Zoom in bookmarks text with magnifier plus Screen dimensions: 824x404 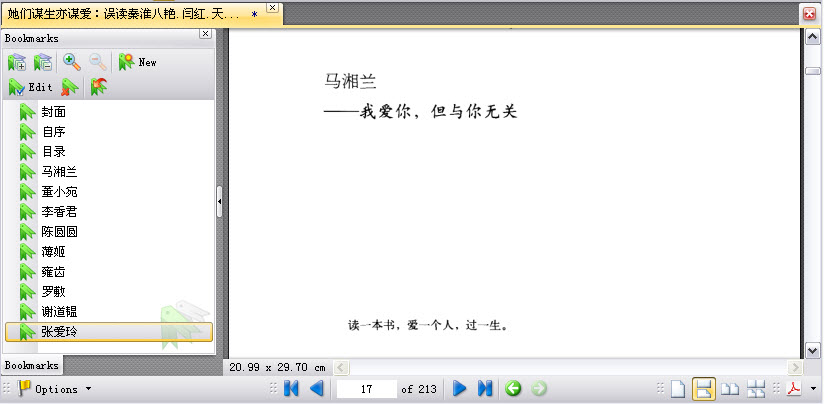coord(71,62)
